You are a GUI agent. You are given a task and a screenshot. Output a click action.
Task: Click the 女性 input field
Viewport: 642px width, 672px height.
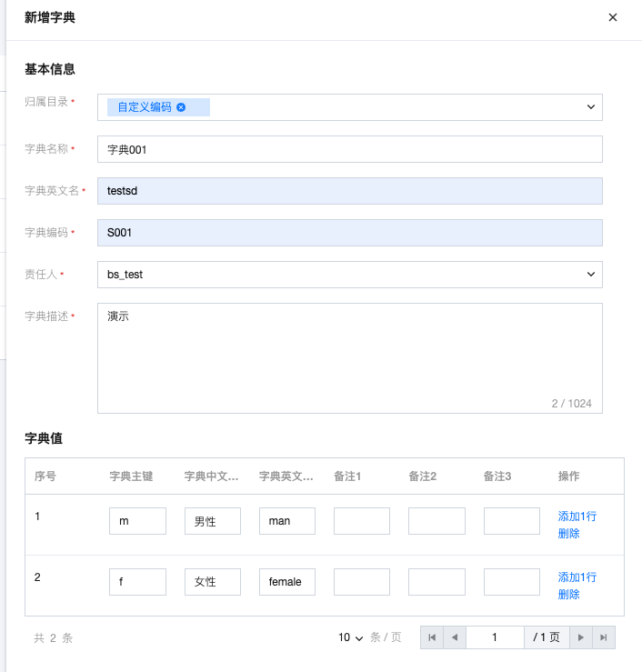[213, 582]
